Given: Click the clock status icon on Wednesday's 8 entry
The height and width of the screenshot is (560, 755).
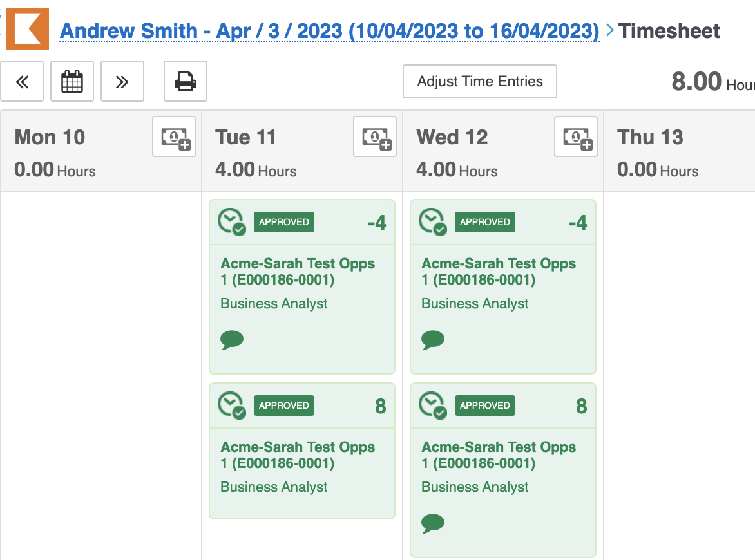Looking at the screenshot, I should point(432,405).
